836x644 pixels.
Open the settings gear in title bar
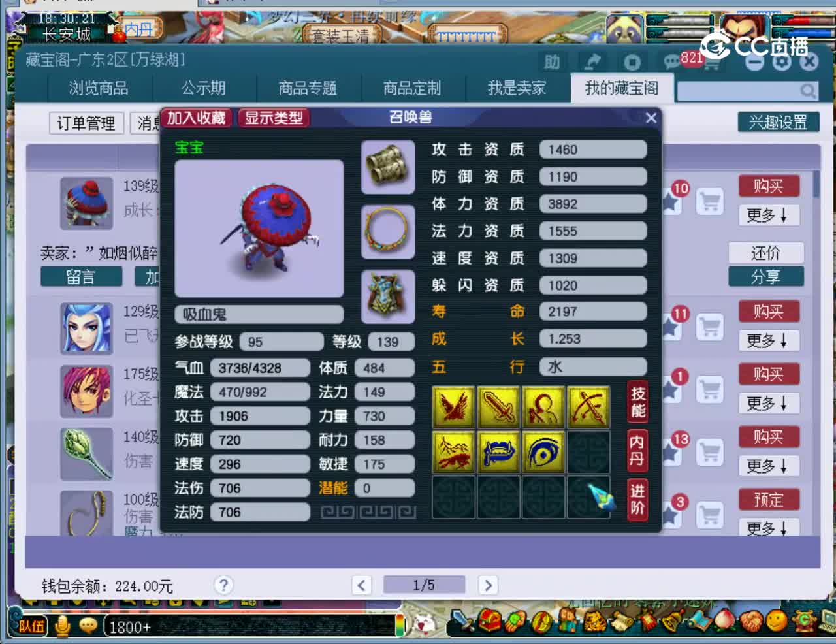[782, 62]
